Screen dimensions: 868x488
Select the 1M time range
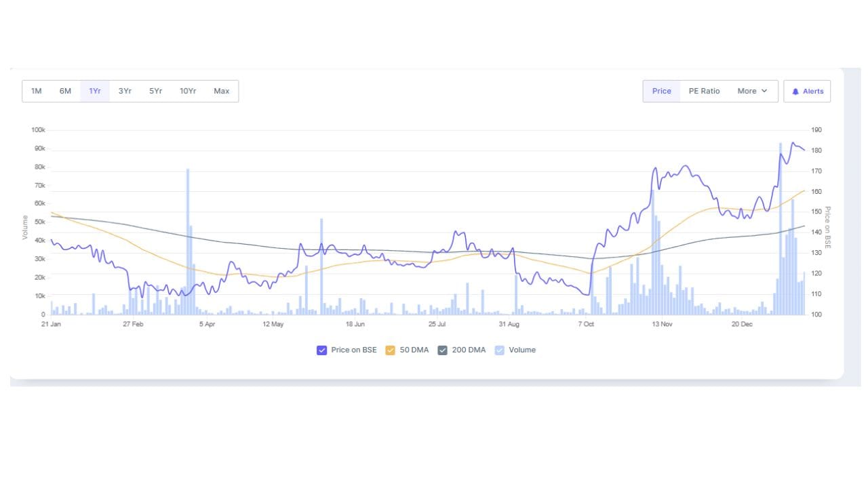coord(37,91)
